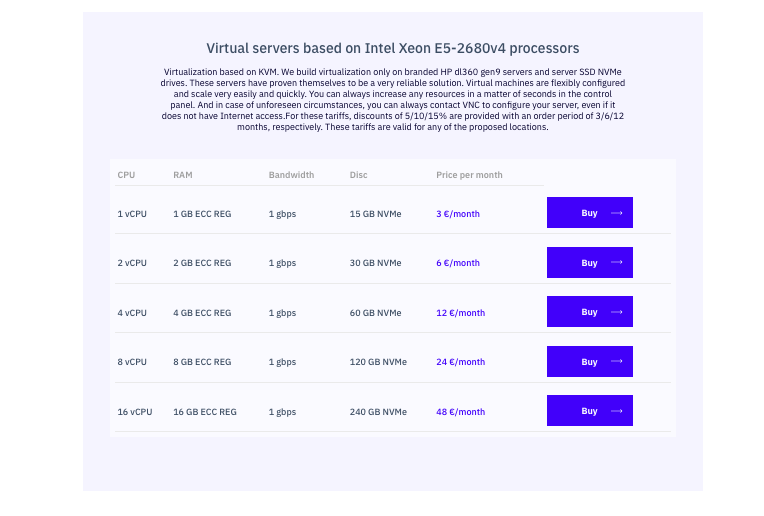Screen dimensions: 764x516
Task: Click Buy button for 2 vCPU plan
Action: [x=589, y=263]
